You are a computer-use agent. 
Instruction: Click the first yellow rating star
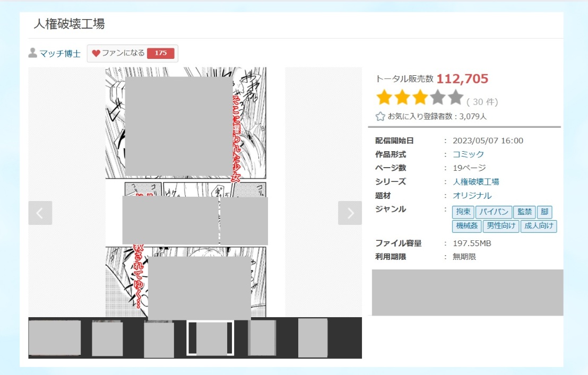pos(384,98)
